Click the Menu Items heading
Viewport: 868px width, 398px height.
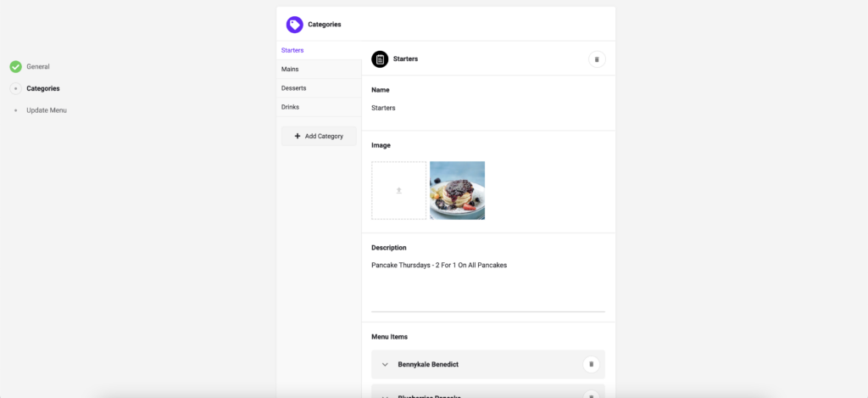390,336
